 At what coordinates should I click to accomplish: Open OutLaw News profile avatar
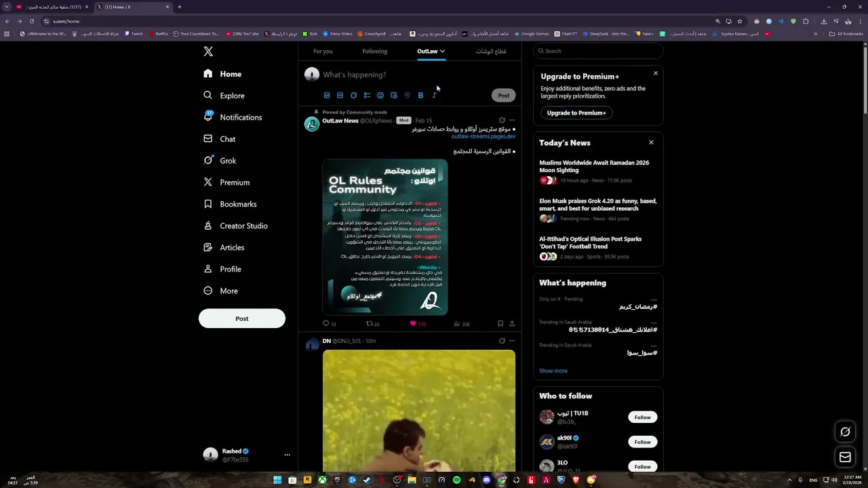[312, 124]
